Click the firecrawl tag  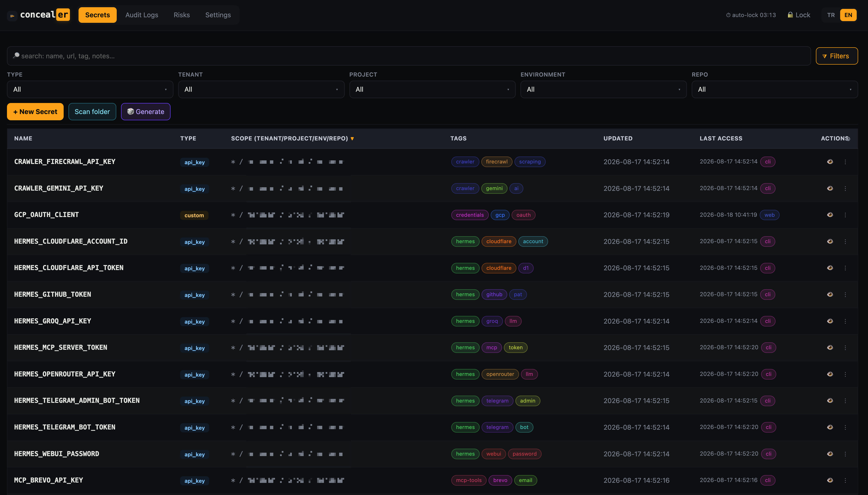pyautogui.click(x=497, y=162)
